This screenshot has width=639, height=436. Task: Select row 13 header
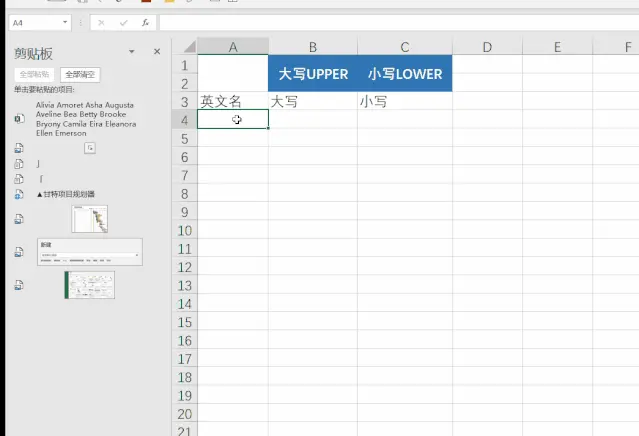click(x=185, y=285)
